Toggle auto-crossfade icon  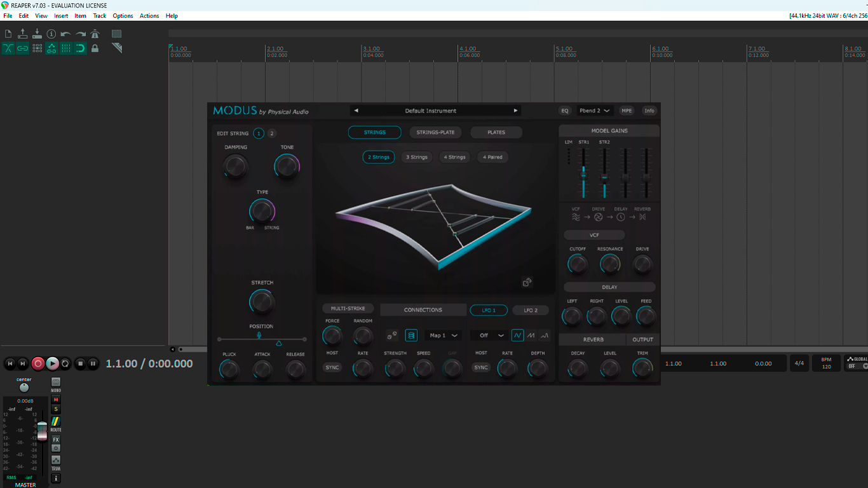click(x=8, y=48)
